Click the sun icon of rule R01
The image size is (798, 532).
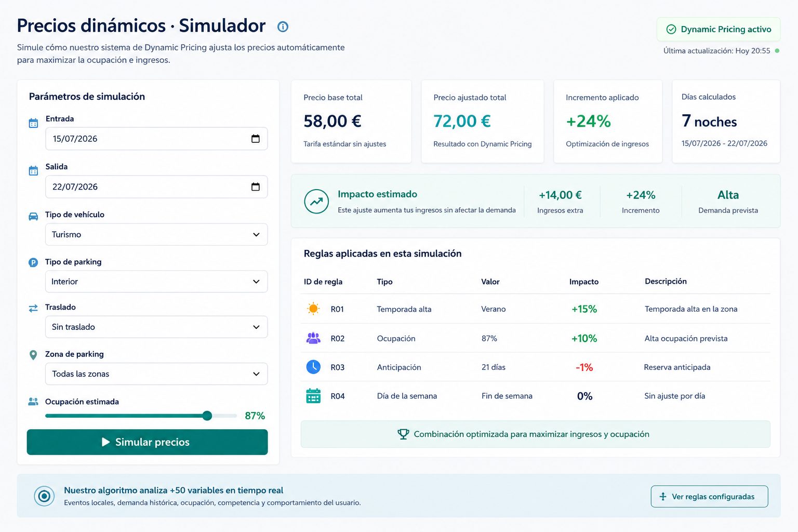[313, 309]
